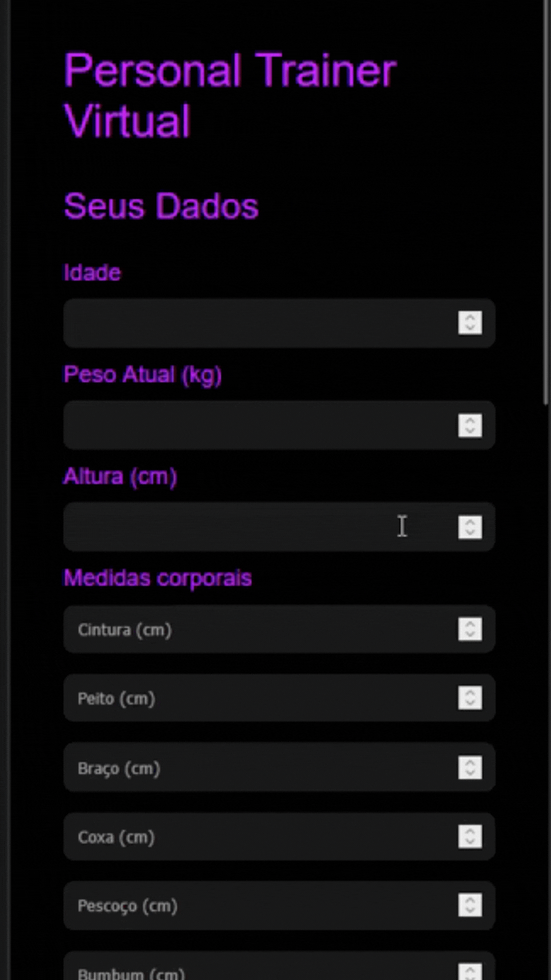Select the Cintura (cm) measurement field
The image size is (551, 980).
[279, 629]
